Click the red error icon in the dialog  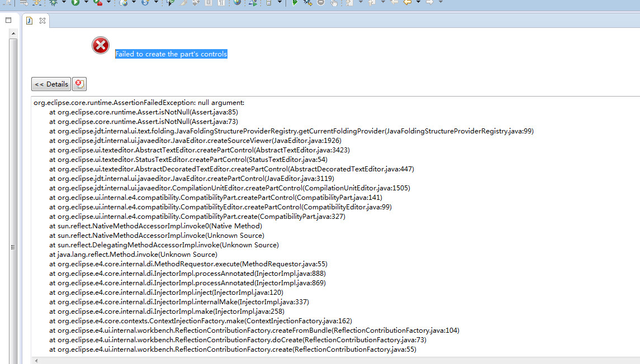click(x=101, y=46)
